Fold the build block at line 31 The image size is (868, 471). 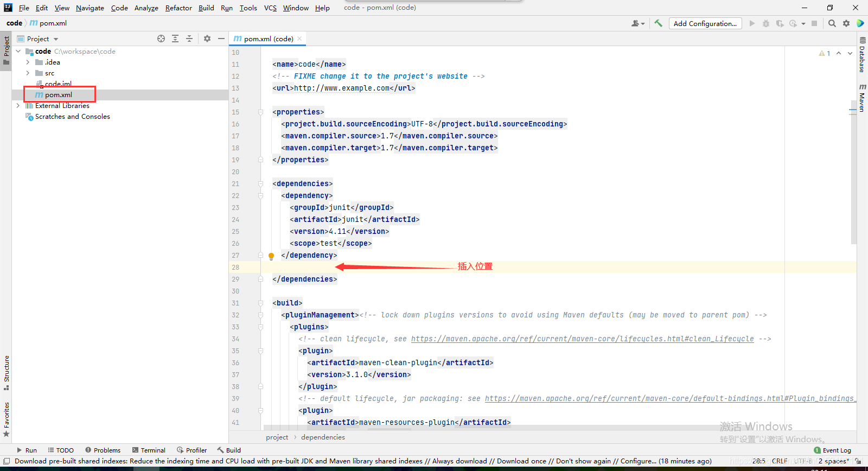point(260,303)
